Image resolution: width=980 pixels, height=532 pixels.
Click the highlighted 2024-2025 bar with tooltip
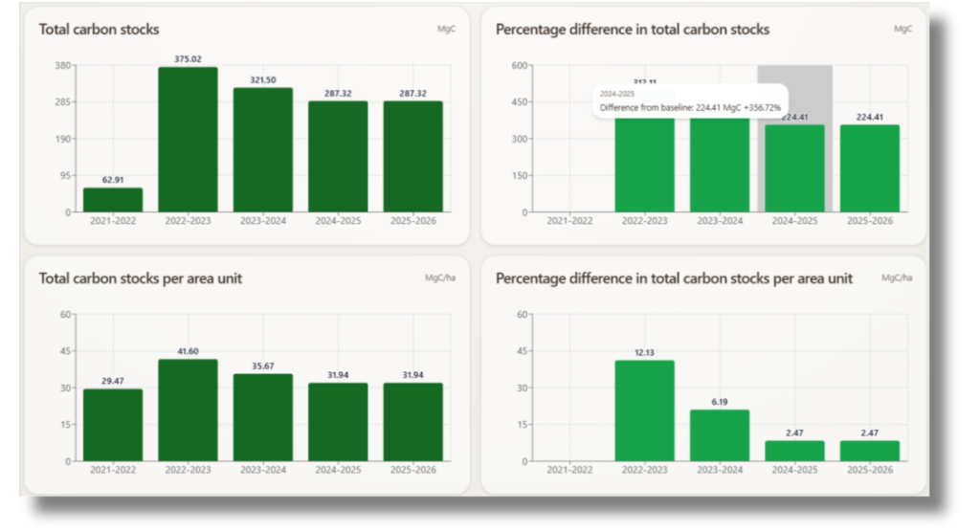coord(794,168)
